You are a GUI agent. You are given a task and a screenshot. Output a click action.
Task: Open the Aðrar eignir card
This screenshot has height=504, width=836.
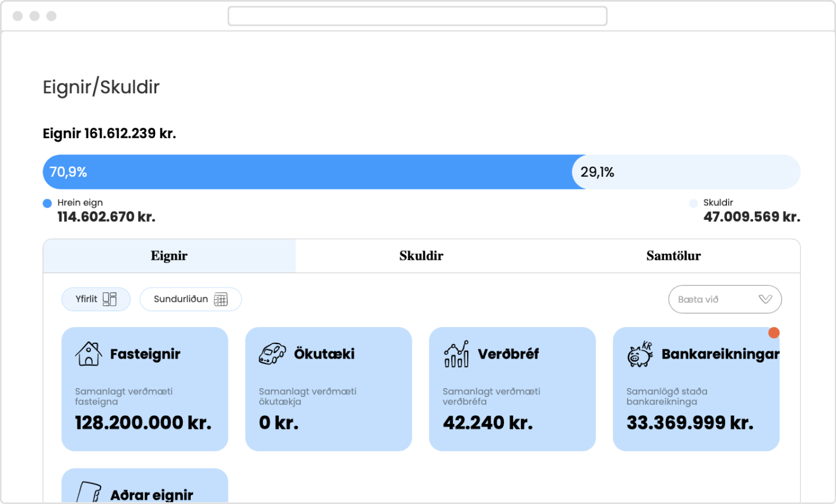[145, 486]
